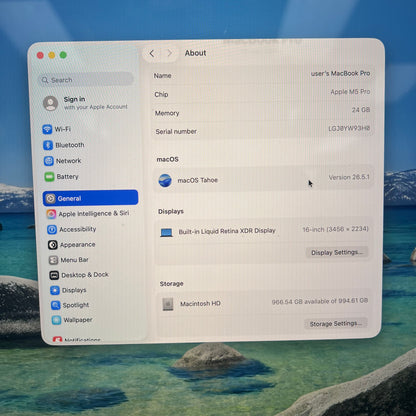Screen dimensions: 416x416
Task: Open Apple Intelligence & Siri icon
Action: [x=51, y=214]
